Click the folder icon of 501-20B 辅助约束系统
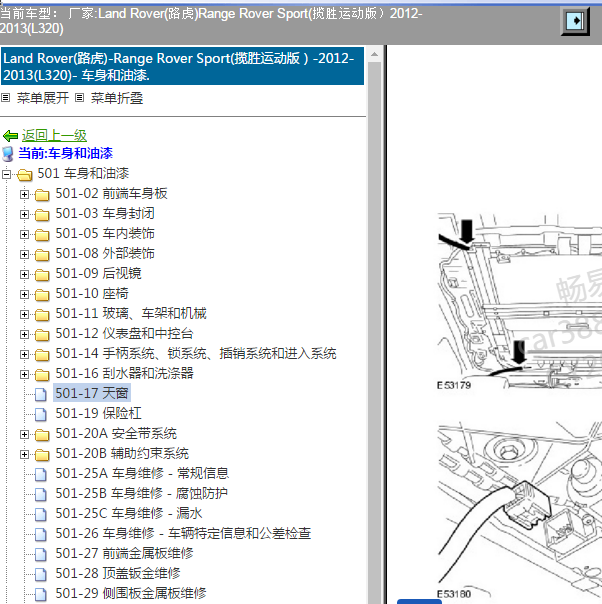 point(42,455)
